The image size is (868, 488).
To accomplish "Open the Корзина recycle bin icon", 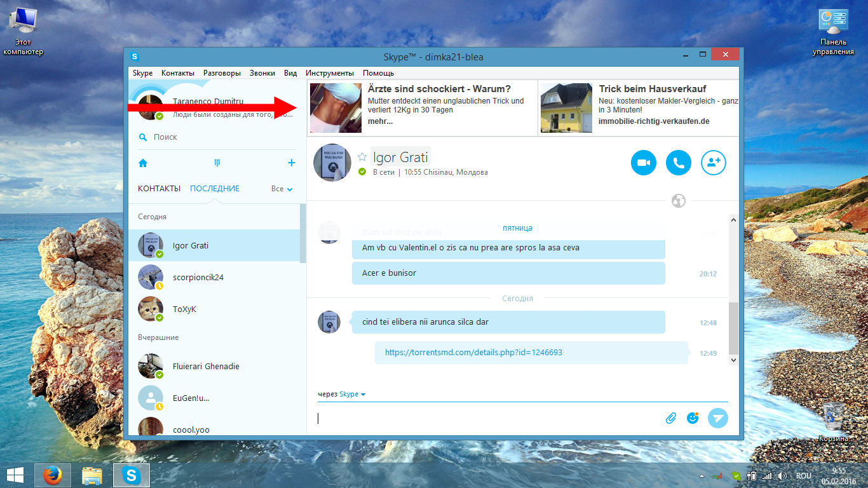I will (x=834, y=422).
